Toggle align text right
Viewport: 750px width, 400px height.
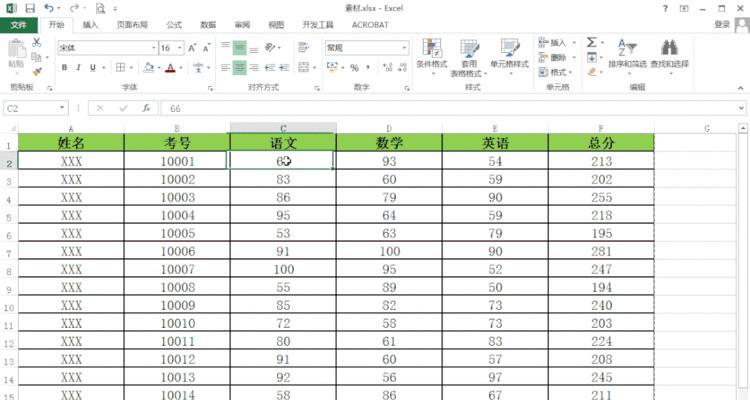(254, 67)
